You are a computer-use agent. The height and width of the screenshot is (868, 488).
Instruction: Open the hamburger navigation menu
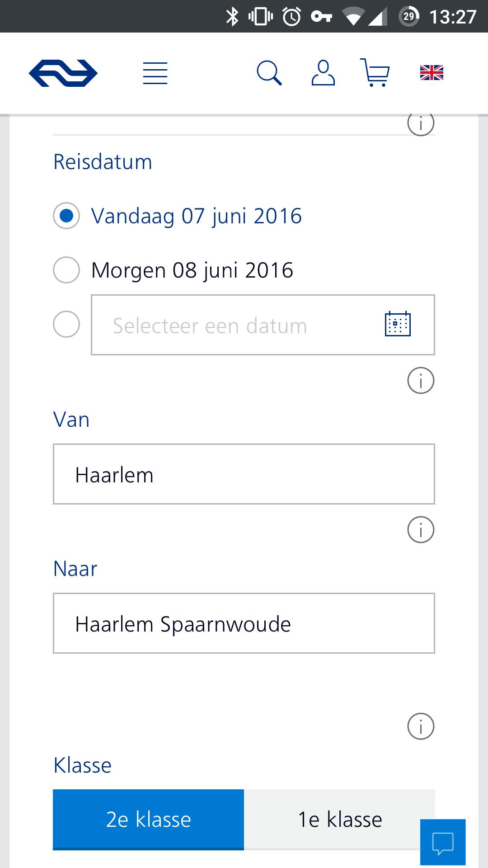point(155,73)
